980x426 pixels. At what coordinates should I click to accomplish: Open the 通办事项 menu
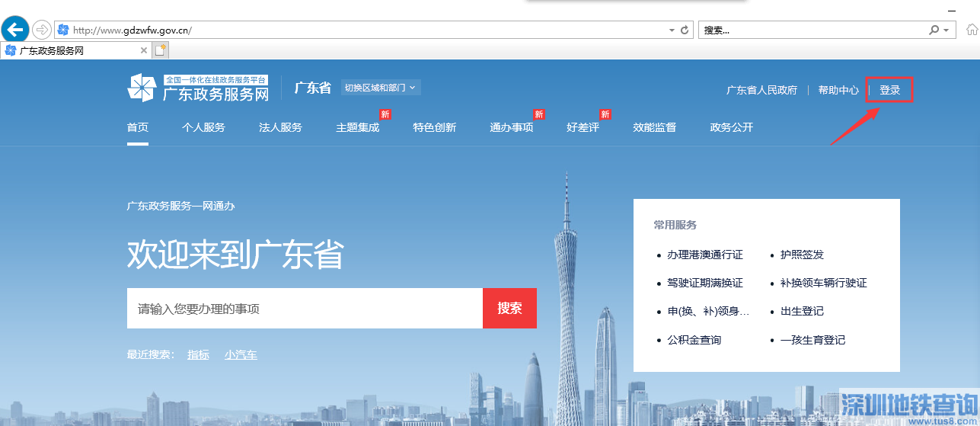(511, 127)
